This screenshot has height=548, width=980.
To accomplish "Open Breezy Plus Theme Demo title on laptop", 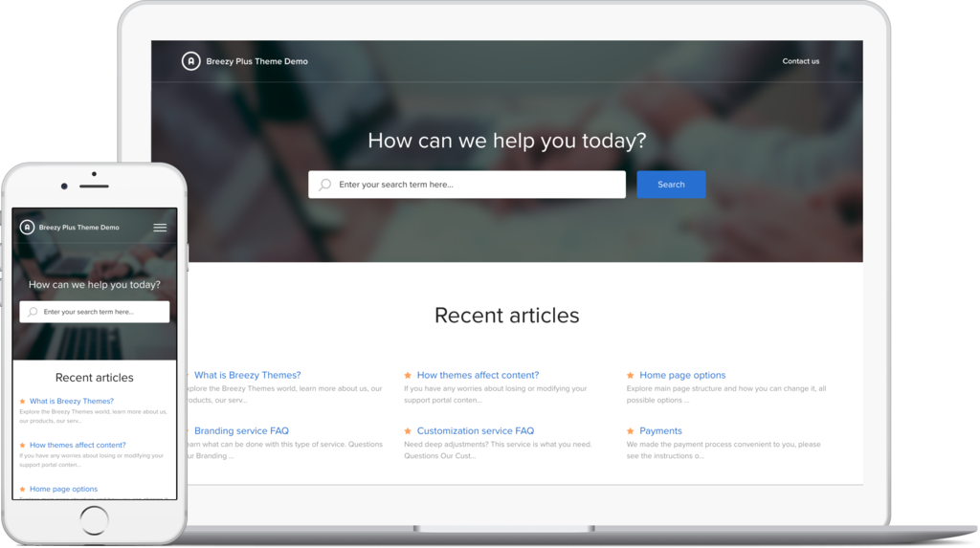I will point(256,61).
